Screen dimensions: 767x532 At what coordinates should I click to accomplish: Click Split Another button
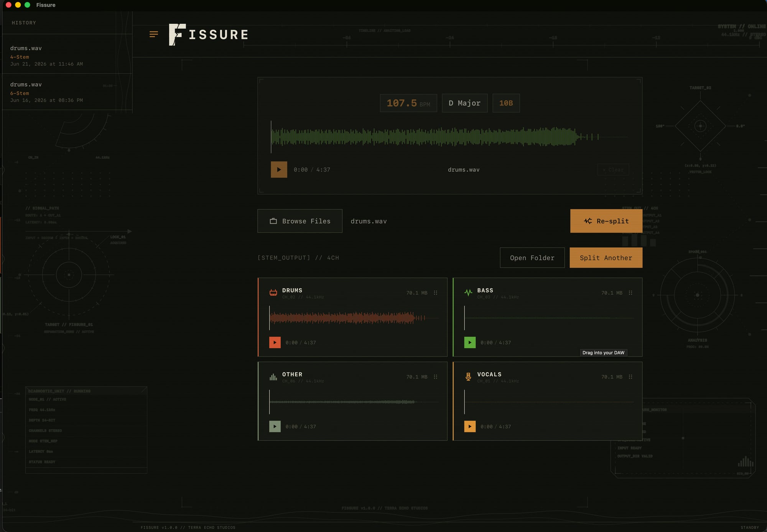pos(606,258)
